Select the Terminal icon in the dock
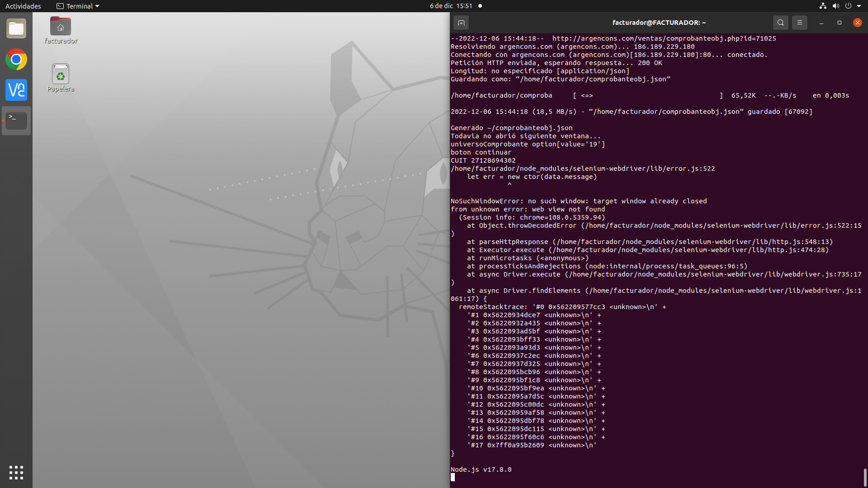The image size is (868, 488). coord(16,121)
